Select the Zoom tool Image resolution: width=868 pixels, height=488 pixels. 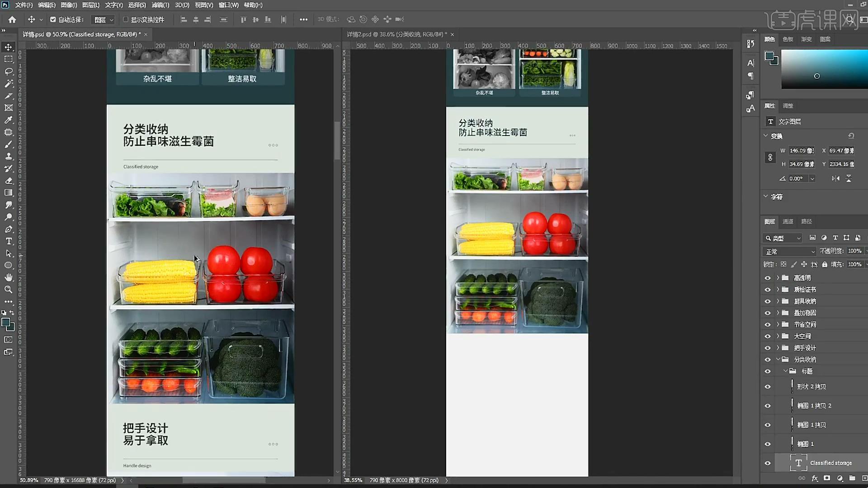9,290
